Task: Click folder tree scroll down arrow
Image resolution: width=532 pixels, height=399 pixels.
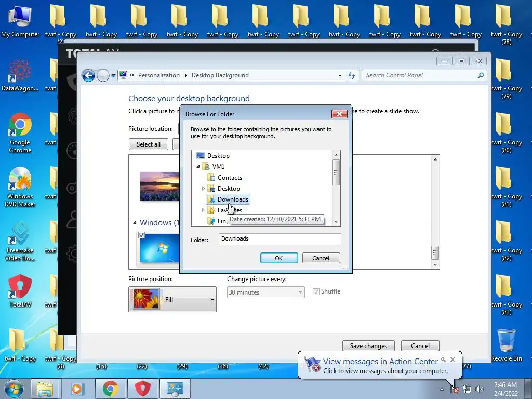Action: click(x=336, y=222)
